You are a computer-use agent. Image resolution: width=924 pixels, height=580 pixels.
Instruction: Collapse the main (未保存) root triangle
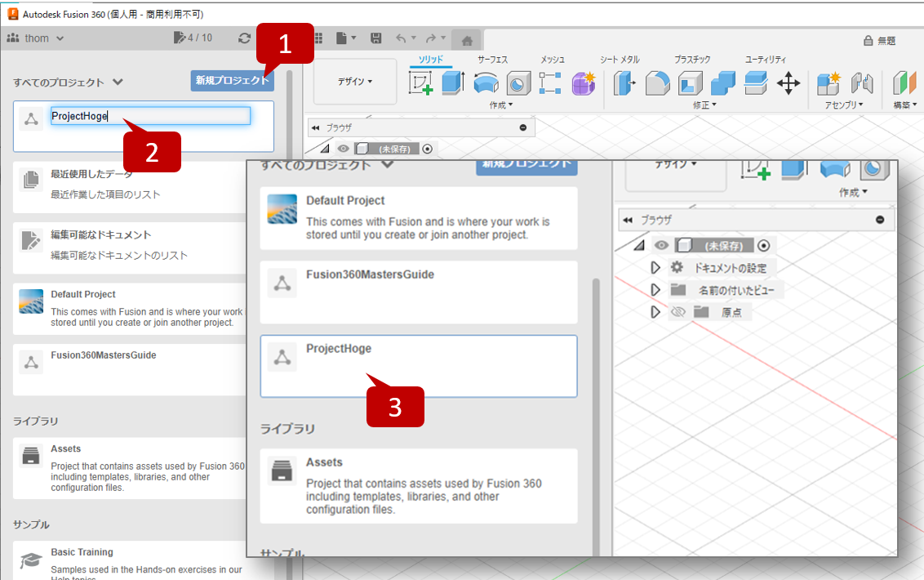pyautogui.click(x=324, y=149)
